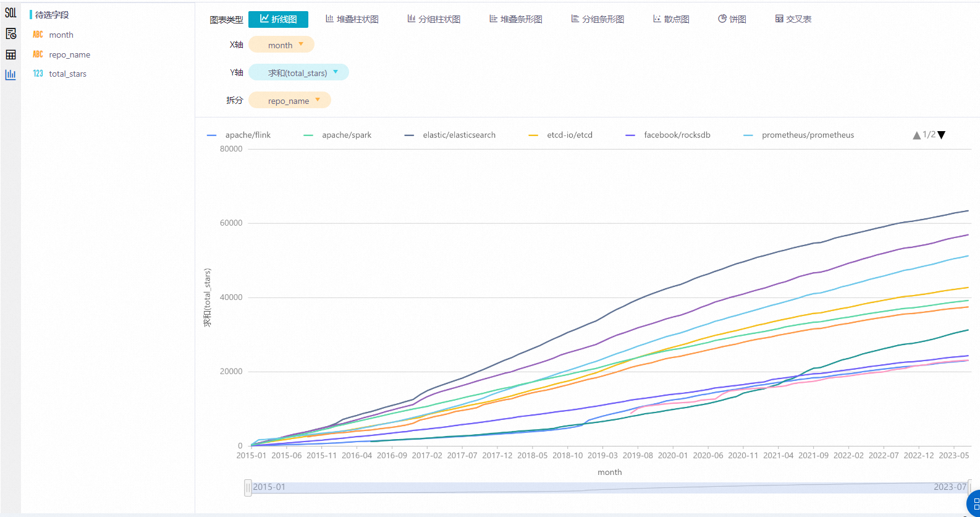Viewport: 980px width, 517px height.
Task: Open the X-axis month dropdown
Action: coord(281,45)
